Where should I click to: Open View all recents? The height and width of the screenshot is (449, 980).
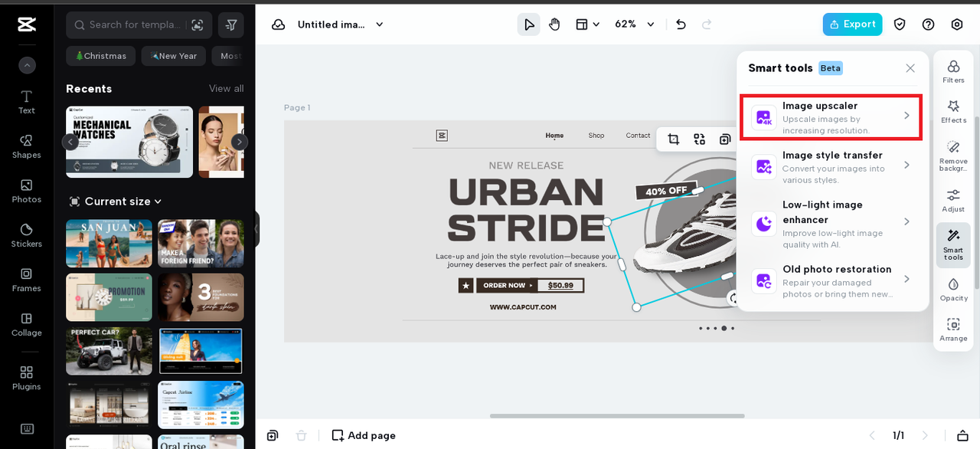point(227,89)
